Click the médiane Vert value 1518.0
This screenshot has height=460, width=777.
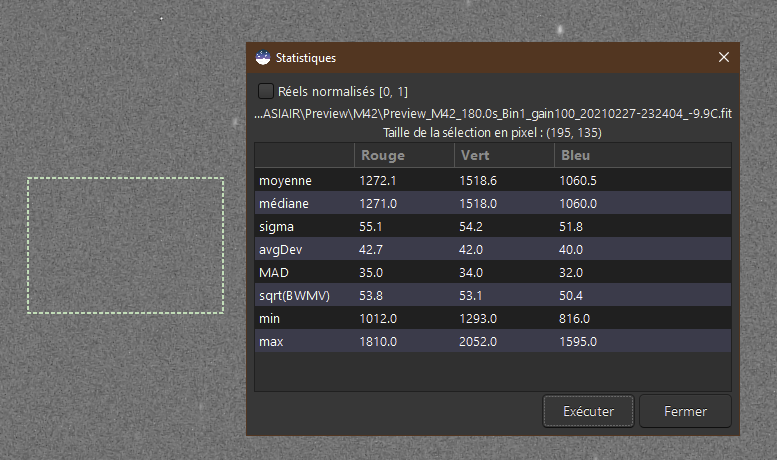[478, 203]
